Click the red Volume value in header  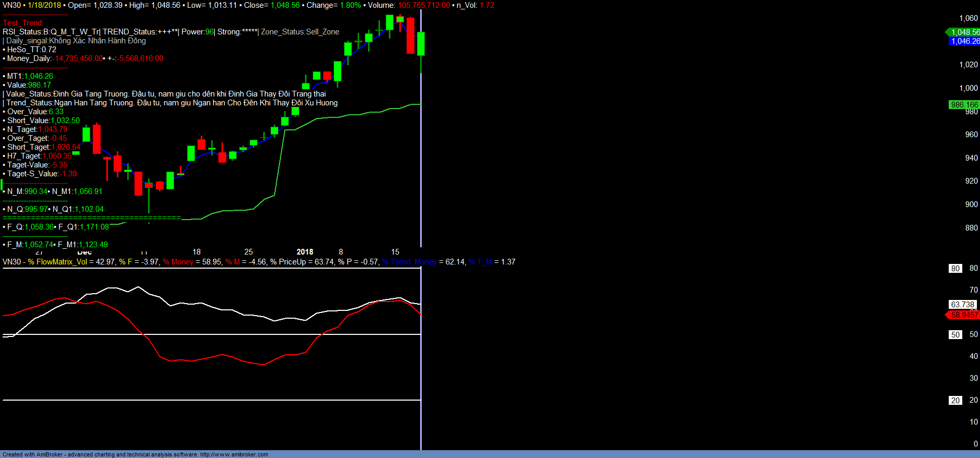(424, 5)
